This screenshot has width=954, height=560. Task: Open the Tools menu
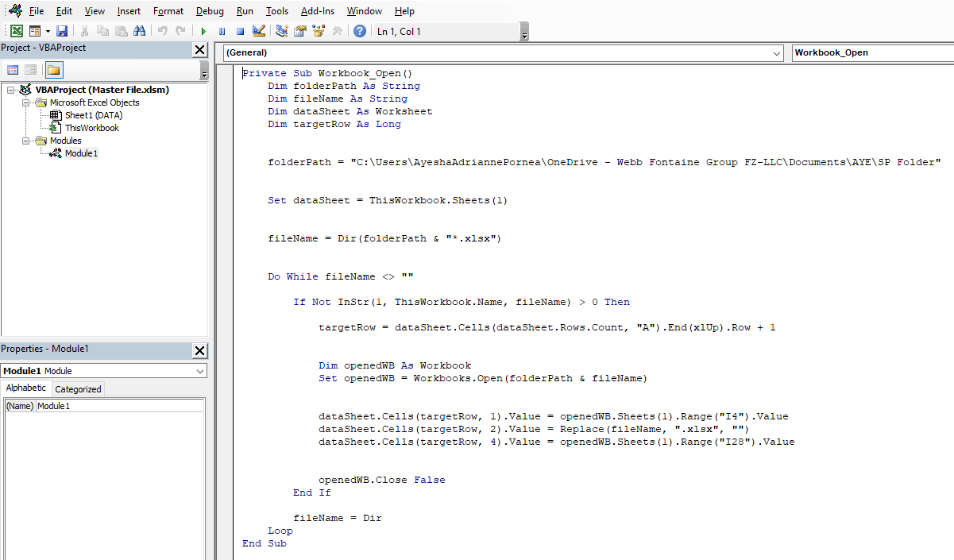(277, 11)
